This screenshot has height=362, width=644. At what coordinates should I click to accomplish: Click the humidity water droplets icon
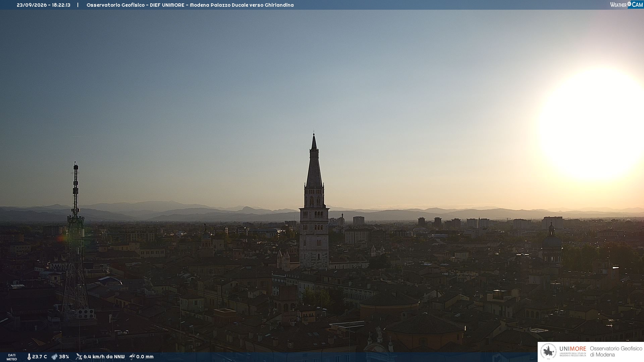[x=54, y=357]
